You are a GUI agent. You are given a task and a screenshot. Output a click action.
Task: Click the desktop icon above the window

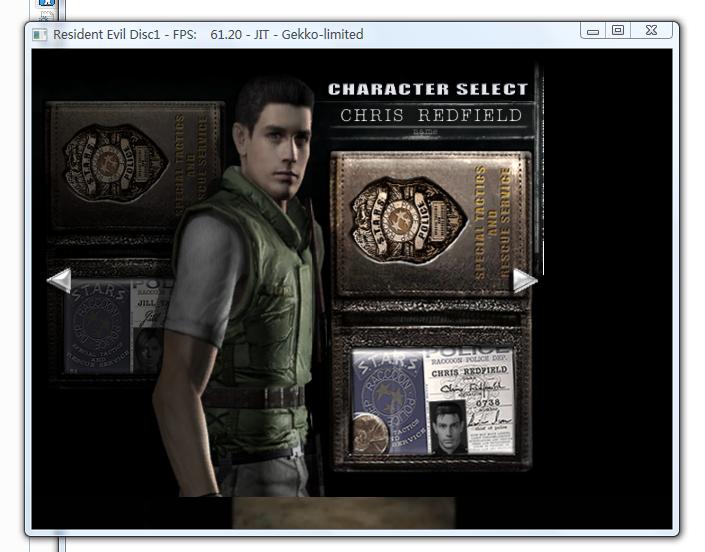(x=46, y=5)
